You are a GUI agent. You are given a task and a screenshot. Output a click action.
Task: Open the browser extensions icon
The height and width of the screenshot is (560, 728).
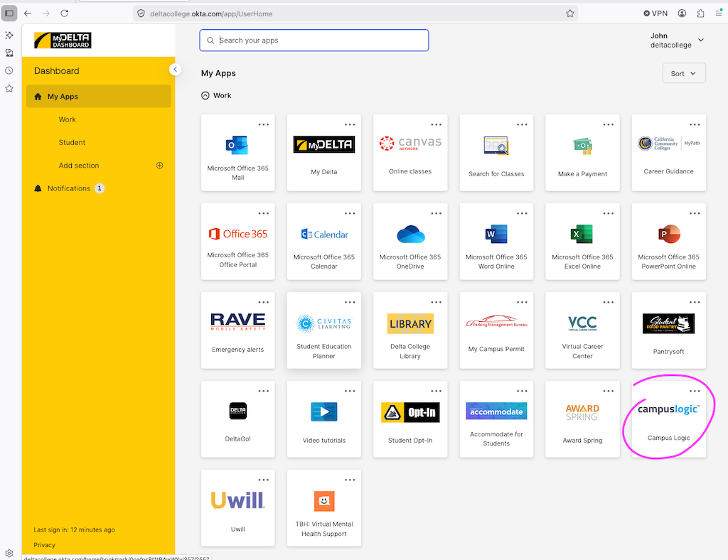point(700,14)
